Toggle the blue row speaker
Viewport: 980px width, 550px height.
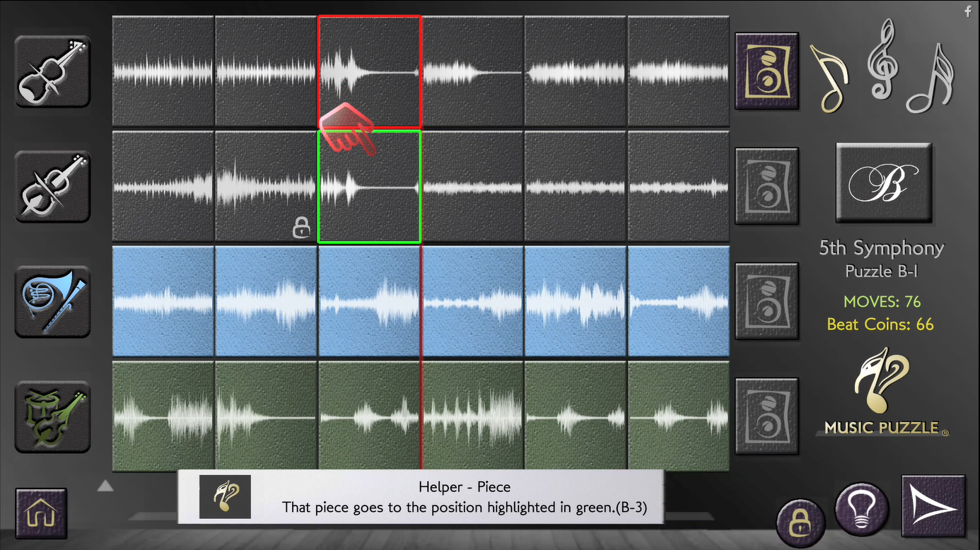click(x=767, y=301)
